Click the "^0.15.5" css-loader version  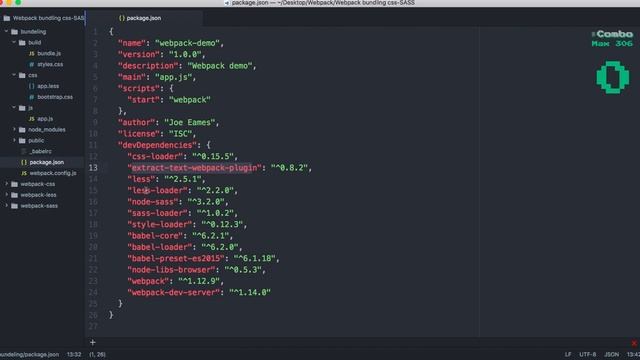click(x=213, y=156)
